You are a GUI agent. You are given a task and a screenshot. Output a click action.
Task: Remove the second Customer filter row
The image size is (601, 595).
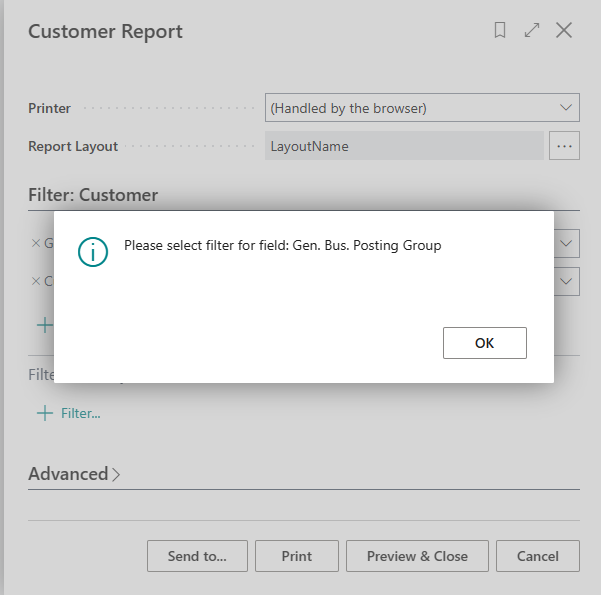coord(36,281)
